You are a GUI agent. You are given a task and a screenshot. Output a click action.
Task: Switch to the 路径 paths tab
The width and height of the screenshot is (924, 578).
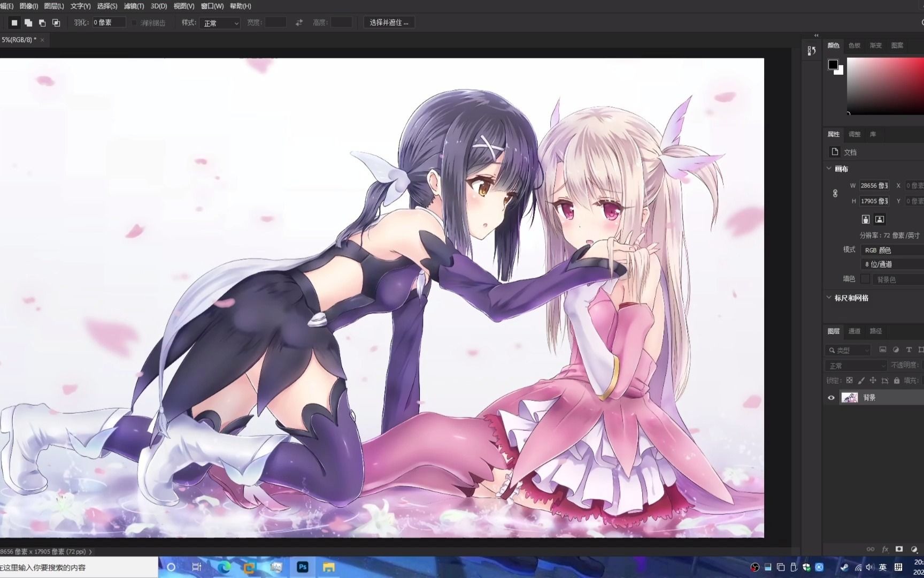876,331
